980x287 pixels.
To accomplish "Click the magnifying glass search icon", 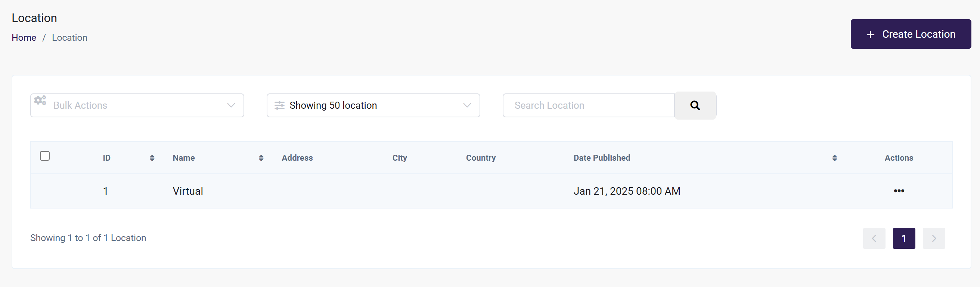I will (695, 105).
